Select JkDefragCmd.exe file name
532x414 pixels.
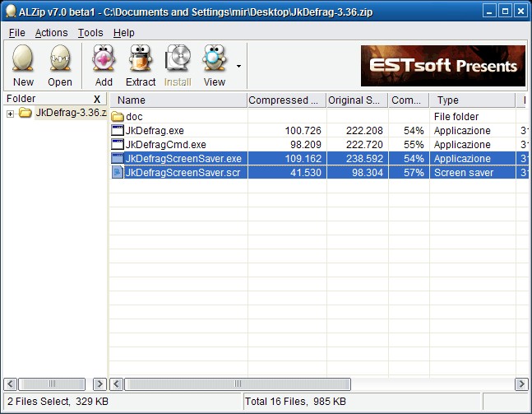(x=165, y=144)
